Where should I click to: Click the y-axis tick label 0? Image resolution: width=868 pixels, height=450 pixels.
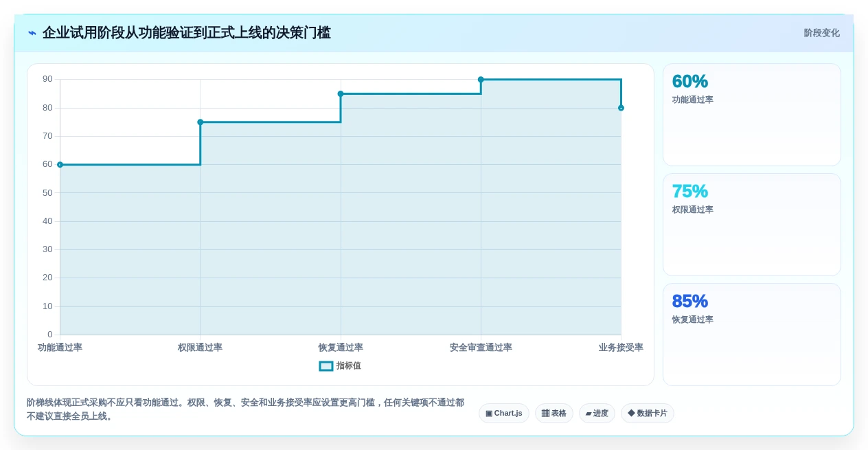point(50,335)
